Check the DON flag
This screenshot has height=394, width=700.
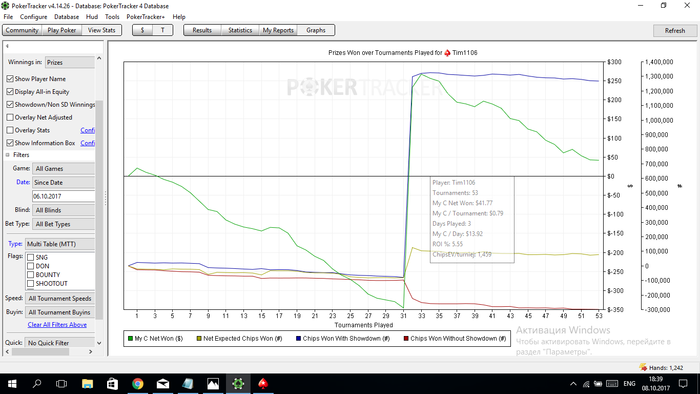30,266
